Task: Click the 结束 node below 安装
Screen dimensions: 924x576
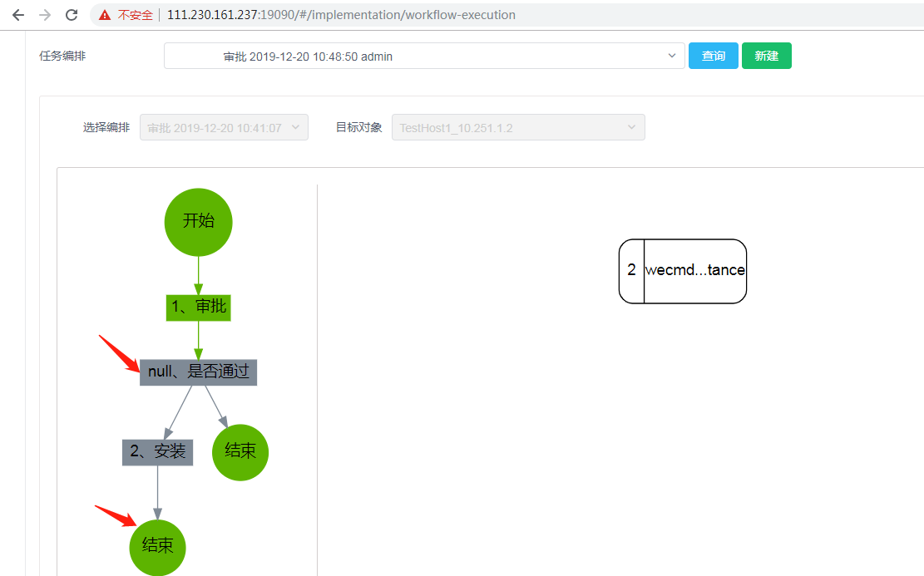Action: pyautogui.click(x=157, y=547)
